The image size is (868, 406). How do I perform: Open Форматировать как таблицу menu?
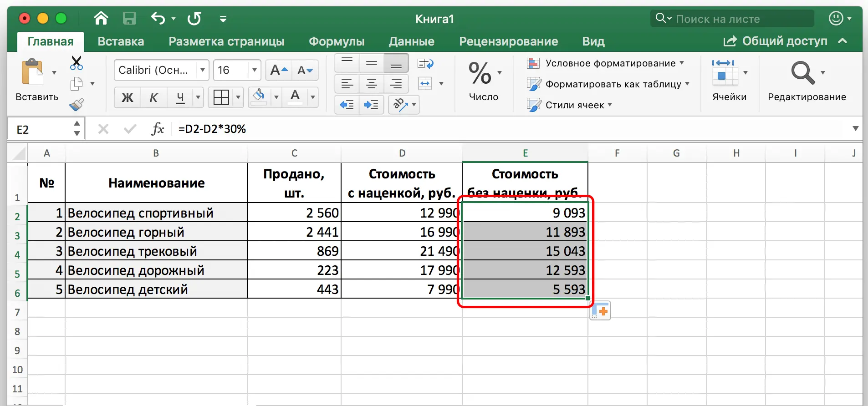click(608, 84)
